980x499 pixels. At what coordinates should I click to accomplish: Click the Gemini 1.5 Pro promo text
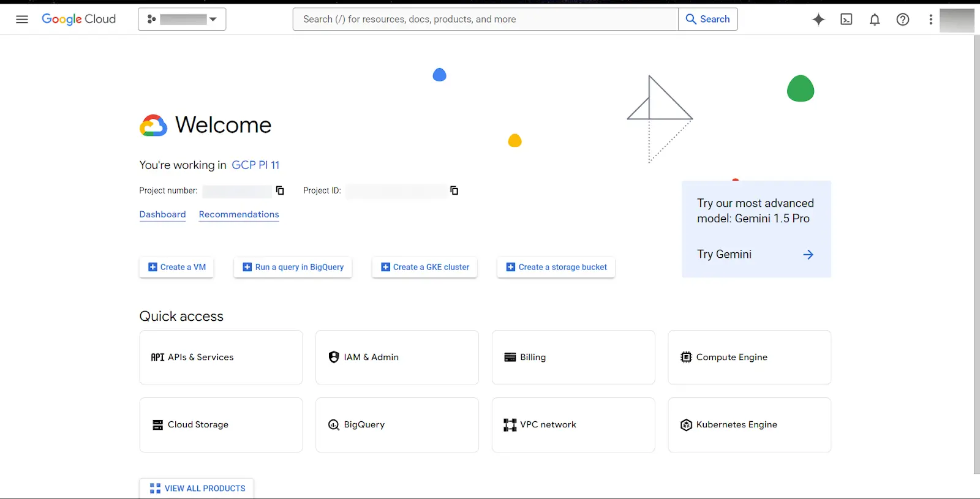point(755,211)
